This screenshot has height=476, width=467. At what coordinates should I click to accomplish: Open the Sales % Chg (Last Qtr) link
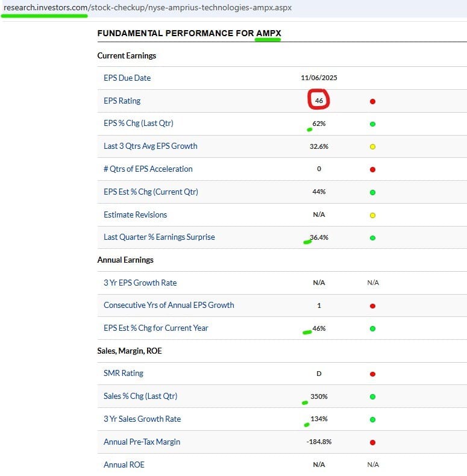[140, 396]
